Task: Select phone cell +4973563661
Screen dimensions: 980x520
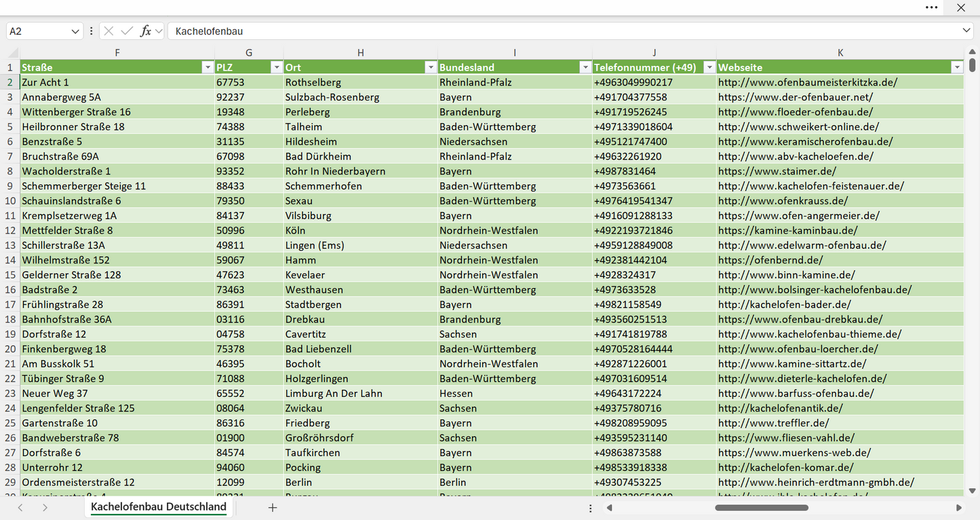Action: point(654,186)
